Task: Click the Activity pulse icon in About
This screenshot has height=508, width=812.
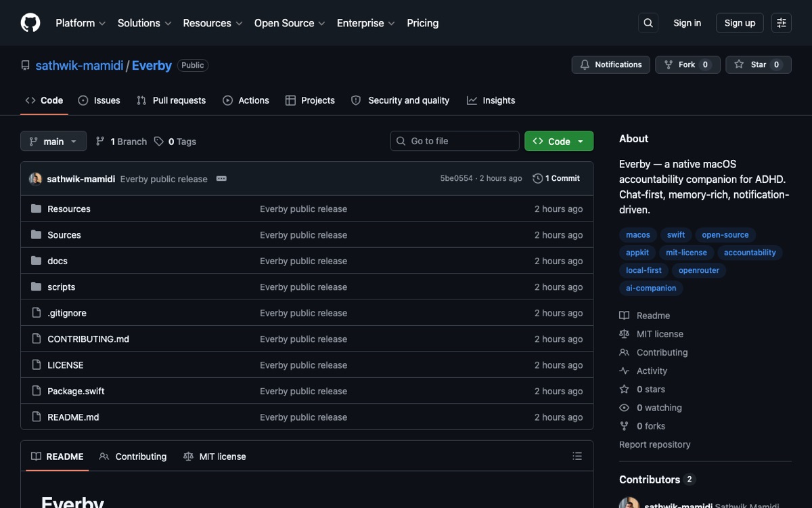Action: (x=624, y=371)
